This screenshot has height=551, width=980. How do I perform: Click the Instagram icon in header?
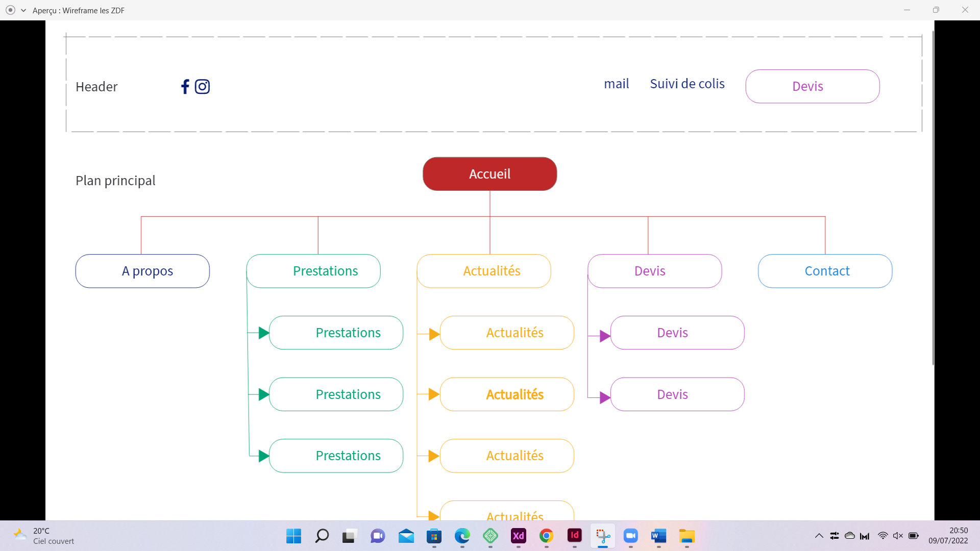pos(203,87)
